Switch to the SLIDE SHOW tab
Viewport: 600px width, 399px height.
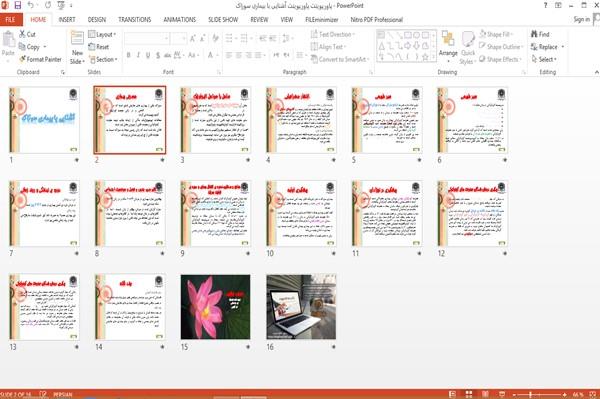pyautogui.click(x=223, y=20)
